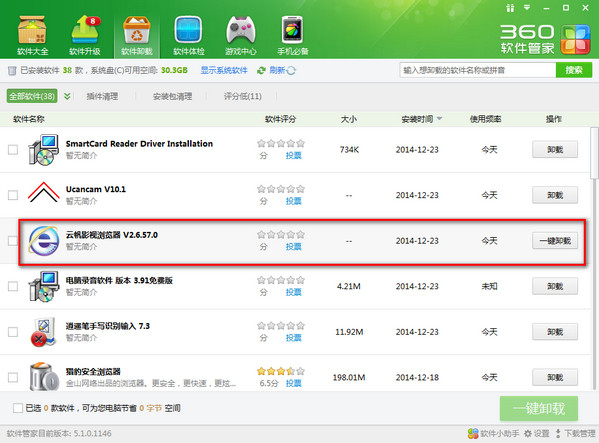Screen dimensions: 599x443
Task: Click the 刷新 refresh icon
Action: 261,70
